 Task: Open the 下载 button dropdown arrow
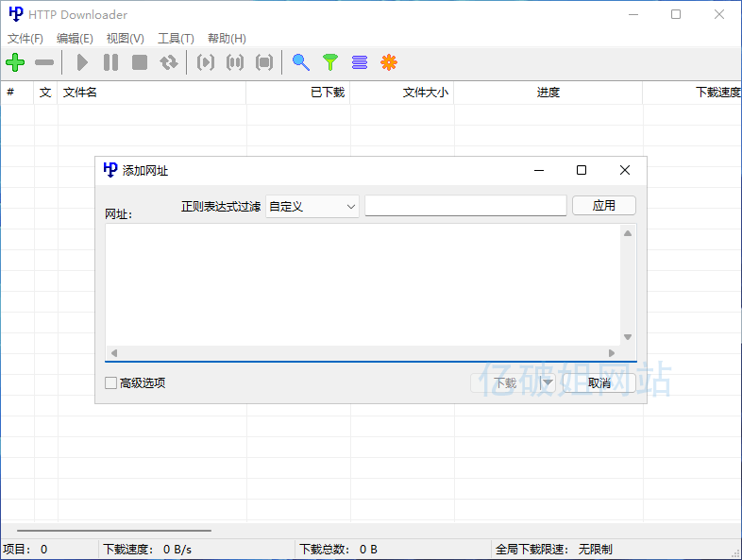[x=547, y=382]
